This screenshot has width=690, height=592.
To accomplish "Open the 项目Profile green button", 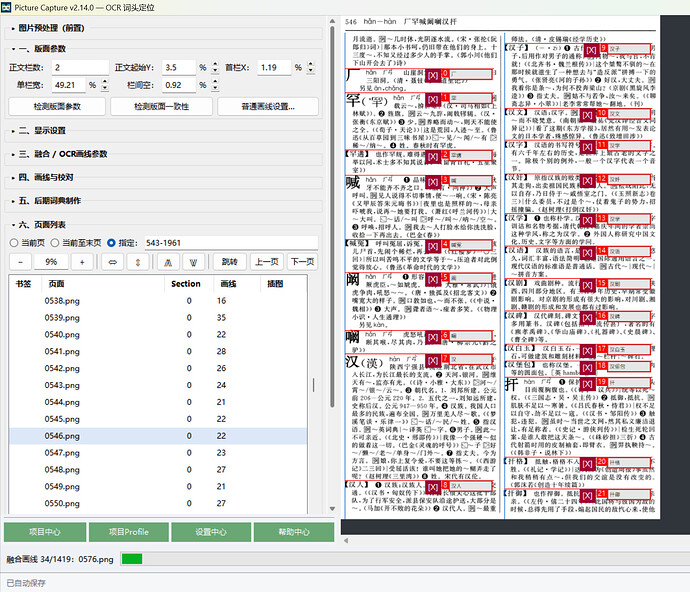I will click(128, 532).
